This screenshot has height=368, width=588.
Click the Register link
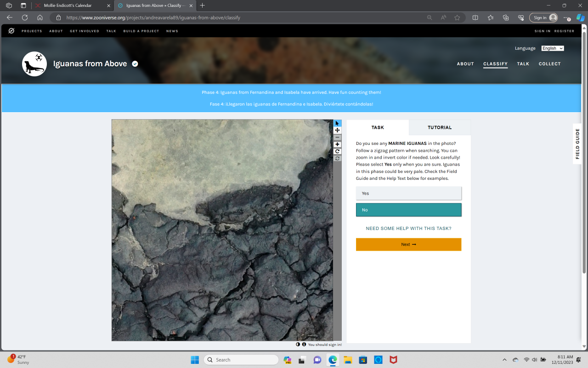click(x=565, y=31)
